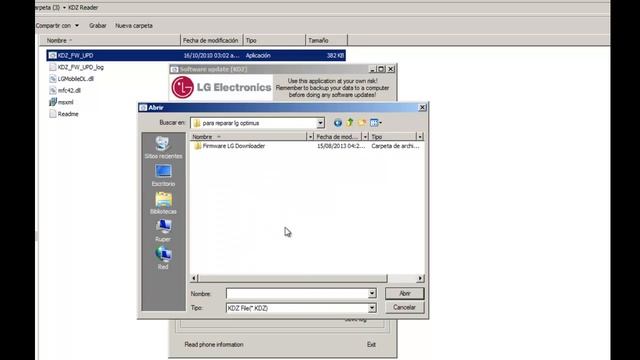Click the Cancelar button

coord(404,307)
